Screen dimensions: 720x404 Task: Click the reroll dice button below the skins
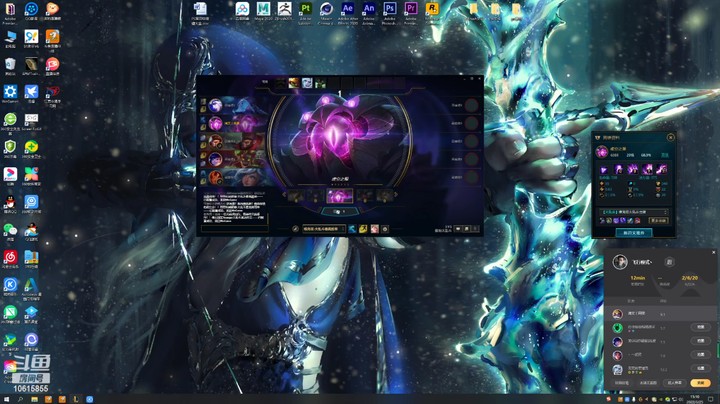(339, 212)
